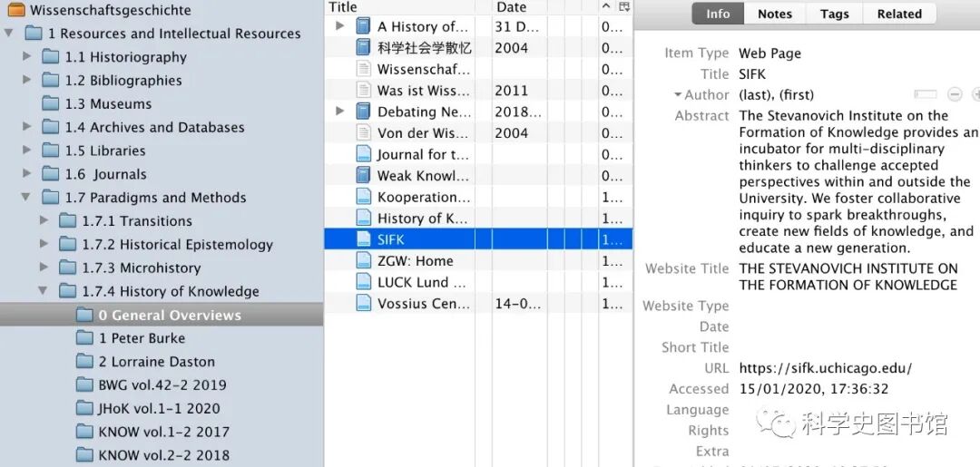Click the web page icon of Journal for t…

pyautogui.click(x=363, y=154)
